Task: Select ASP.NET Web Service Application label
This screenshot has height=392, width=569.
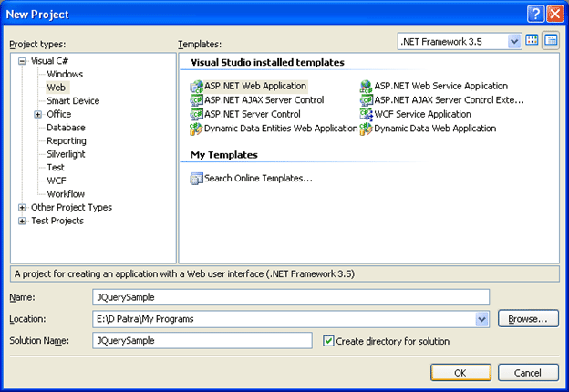Action: tap(441, 87)
